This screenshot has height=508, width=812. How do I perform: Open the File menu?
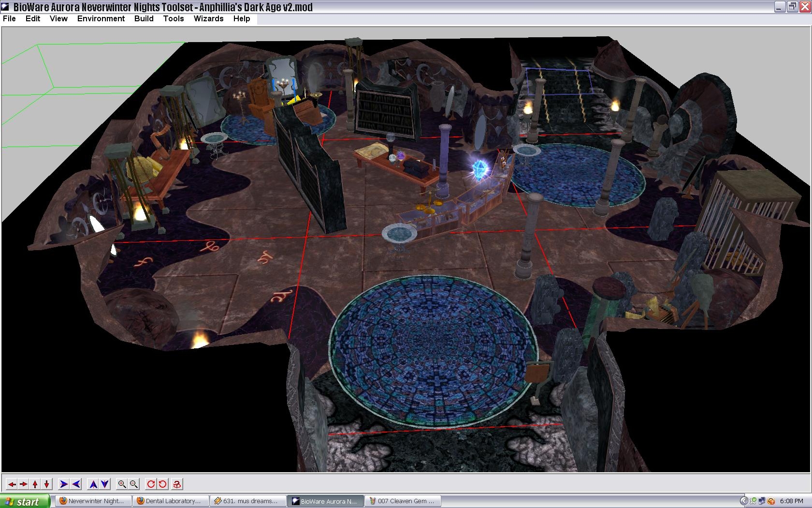click(x=9, y=18)
